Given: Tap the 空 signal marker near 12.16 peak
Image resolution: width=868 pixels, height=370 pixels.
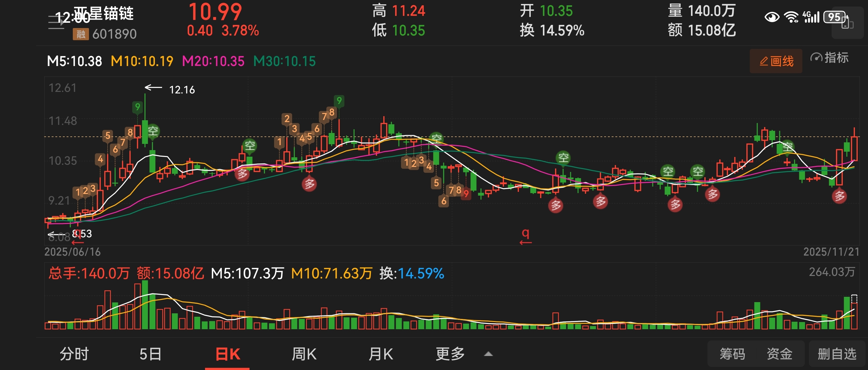Looking at the screenshot, I should [153, 131].
